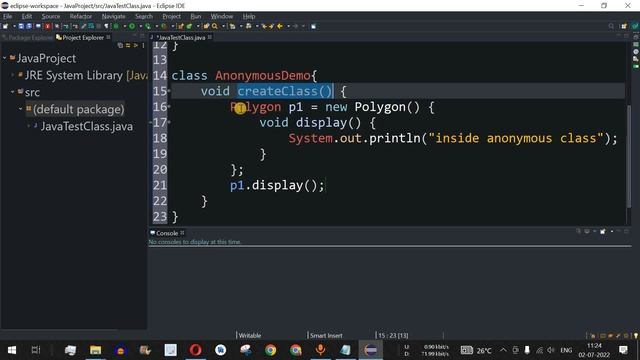The width and height of the screenshot is (640, 360).
Task: Collapse the src folder node
Action: click(x=13, y=92)
